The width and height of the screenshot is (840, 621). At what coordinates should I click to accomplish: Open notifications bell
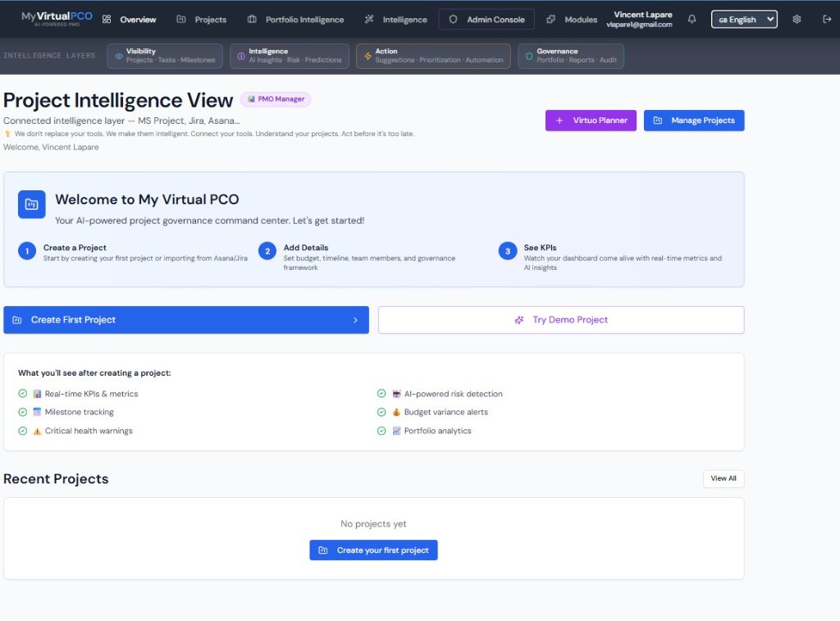pos(692,20)
